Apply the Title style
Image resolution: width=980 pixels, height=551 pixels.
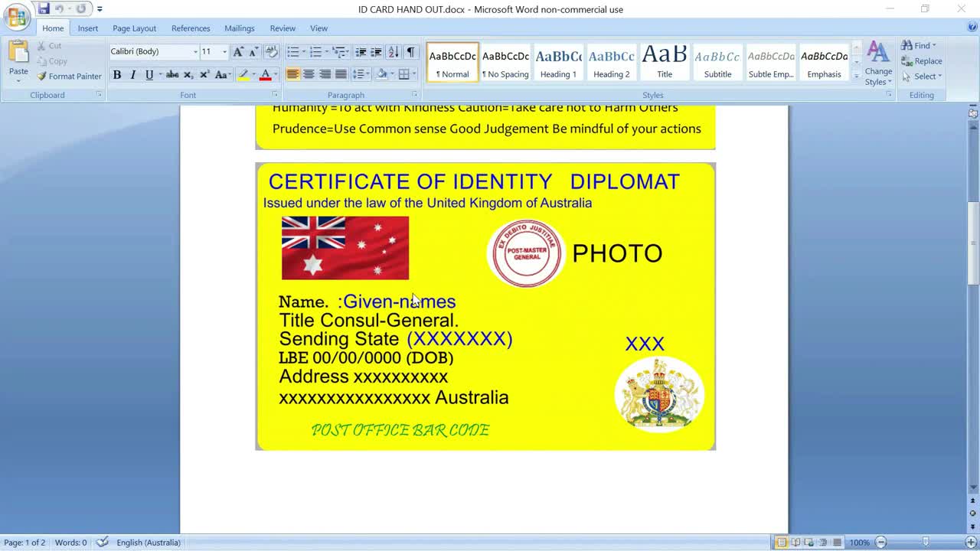[665, 62]
